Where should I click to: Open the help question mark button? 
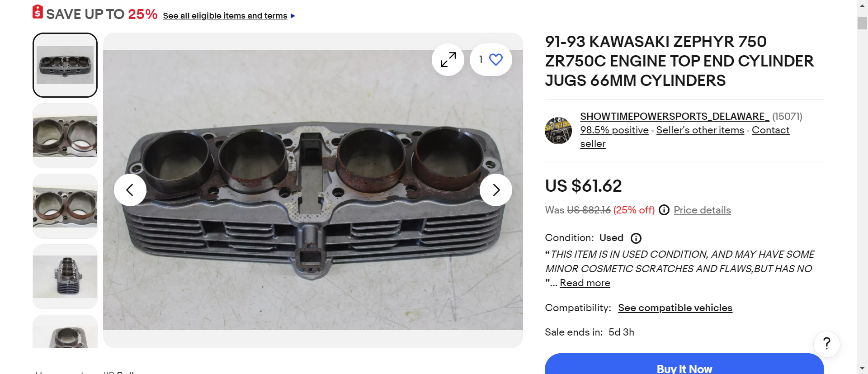(826, 344)
